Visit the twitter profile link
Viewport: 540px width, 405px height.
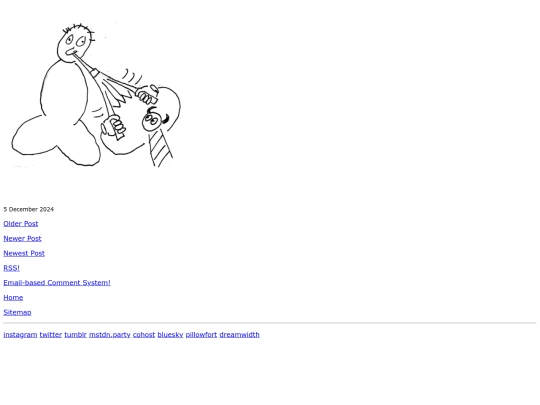pyautogui.click(x=51, y=335)
